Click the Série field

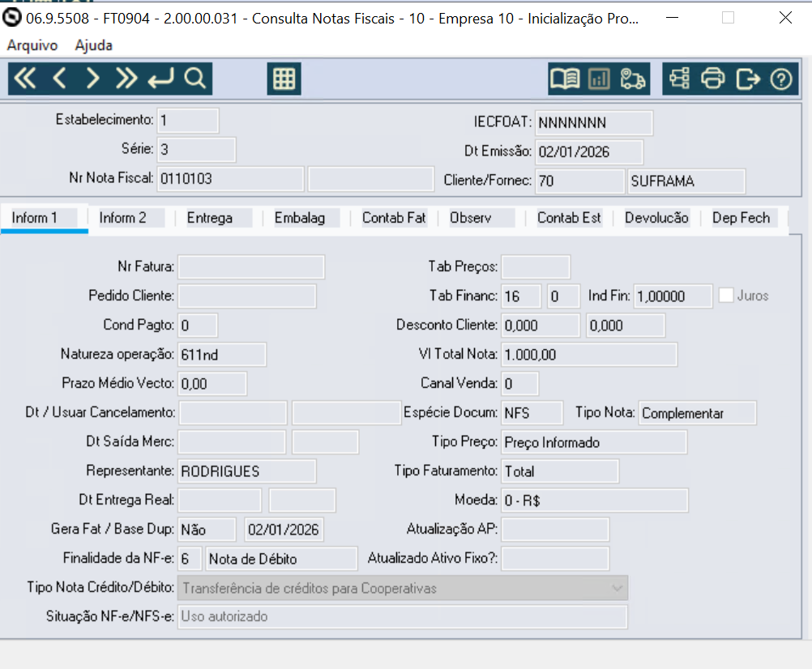(x=196, y=150)
